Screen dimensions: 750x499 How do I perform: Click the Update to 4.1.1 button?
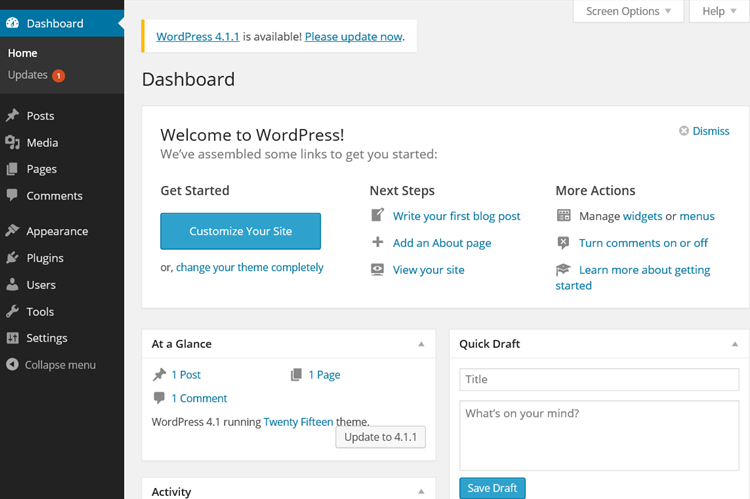point(381,437)
